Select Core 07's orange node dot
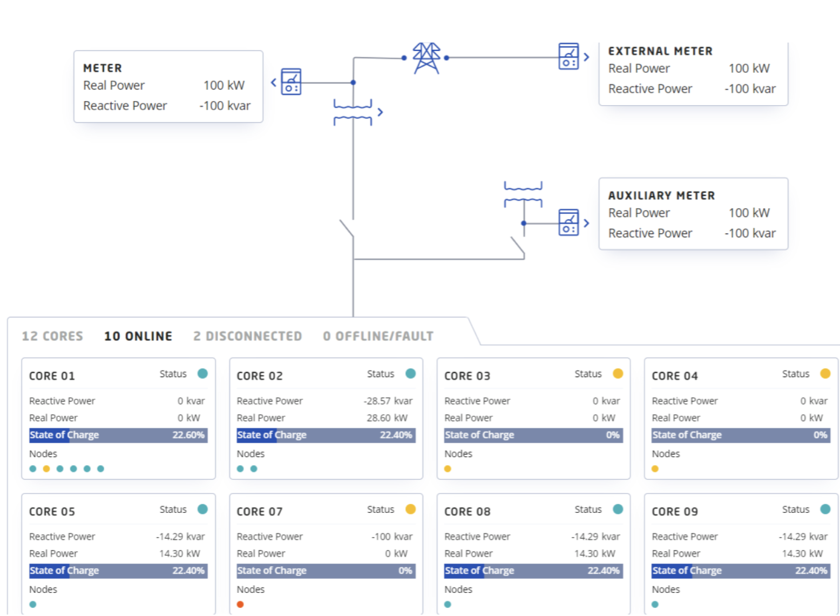The image size is (840, 616). (240, 604)
